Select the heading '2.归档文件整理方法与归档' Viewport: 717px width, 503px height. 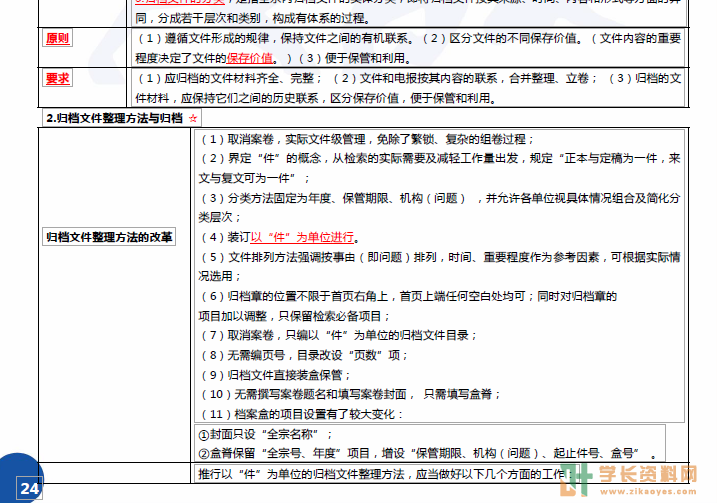coord(114,118)
